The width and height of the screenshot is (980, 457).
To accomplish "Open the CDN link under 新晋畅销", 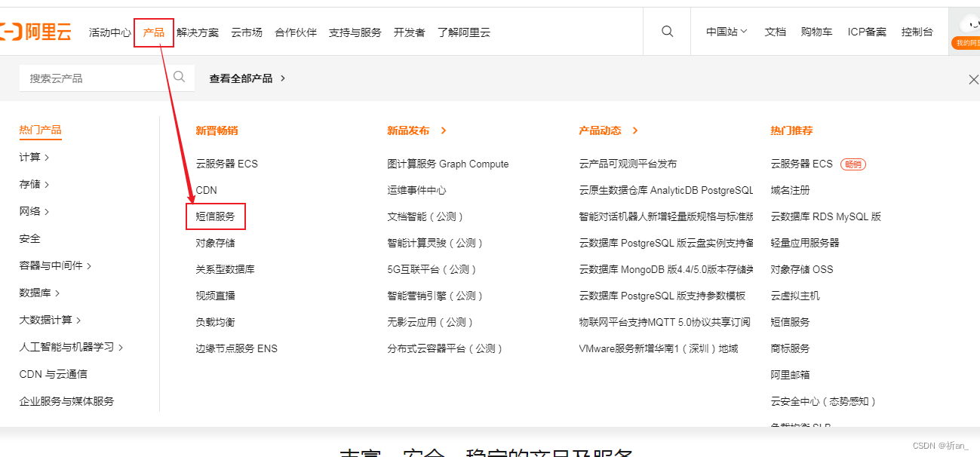I will coord(207,190).
